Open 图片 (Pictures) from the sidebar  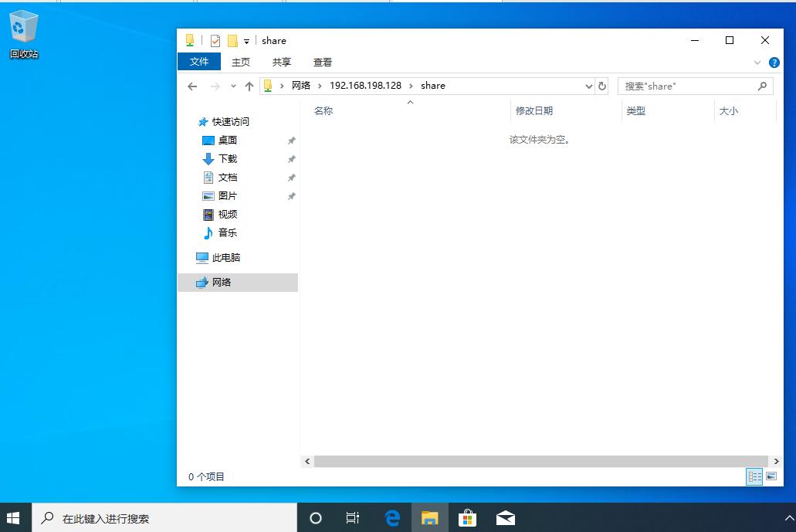click(229, 195)
